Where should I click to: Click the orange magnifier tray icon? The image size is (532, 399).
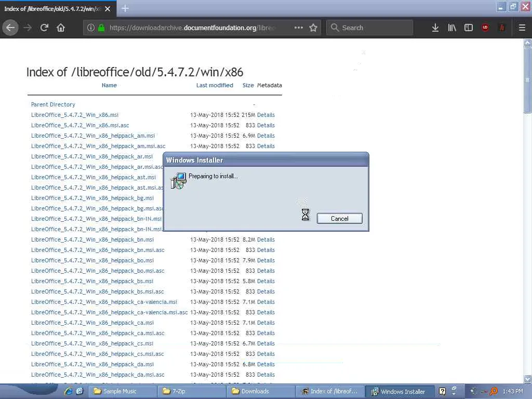click(x=494, y=391)
